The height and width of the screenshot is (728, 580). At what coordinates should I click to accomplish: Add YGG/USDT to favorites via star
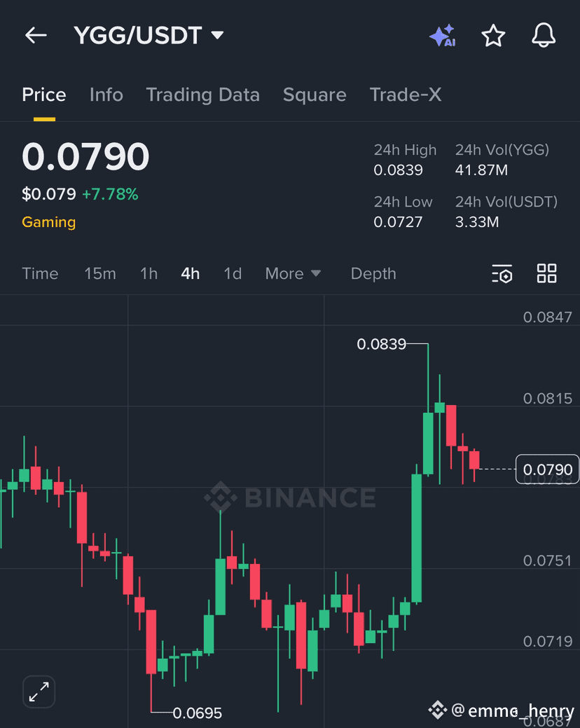[x=493, y=35]
